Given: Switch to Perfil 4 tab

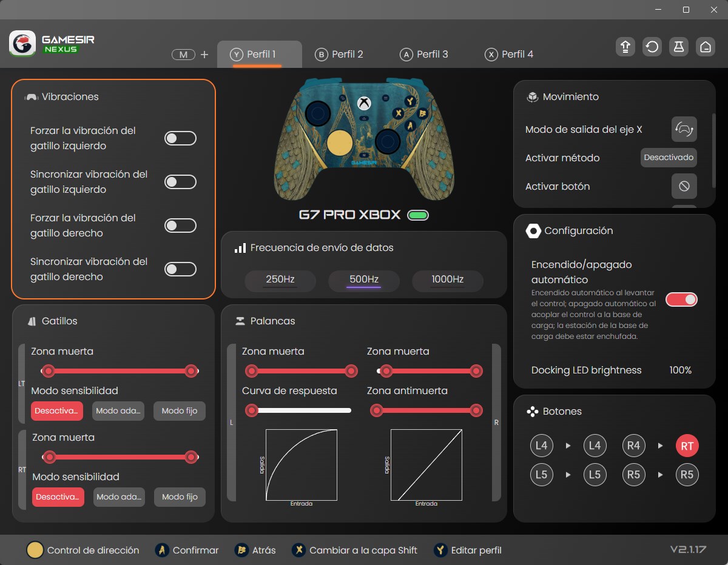Looking at the screenshot, I should (x=509, y=55).
